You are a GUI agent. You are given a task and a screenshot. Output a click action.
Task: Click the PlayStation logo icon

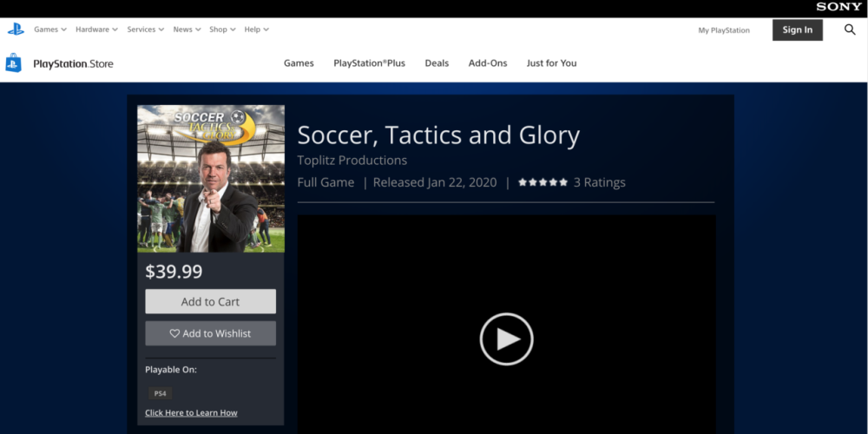click(16, 30)
